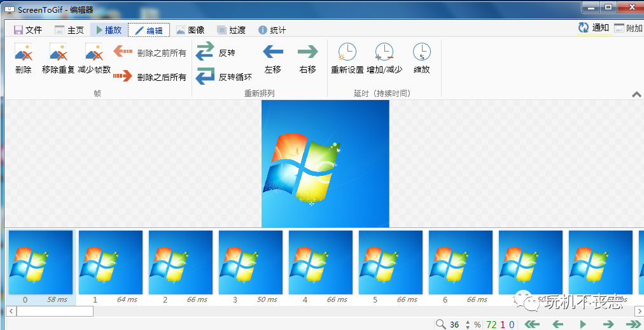This screenshot has height=330, width=644.
Task: Choose 删除之后所有 delete all after
Action: point(150,77)
